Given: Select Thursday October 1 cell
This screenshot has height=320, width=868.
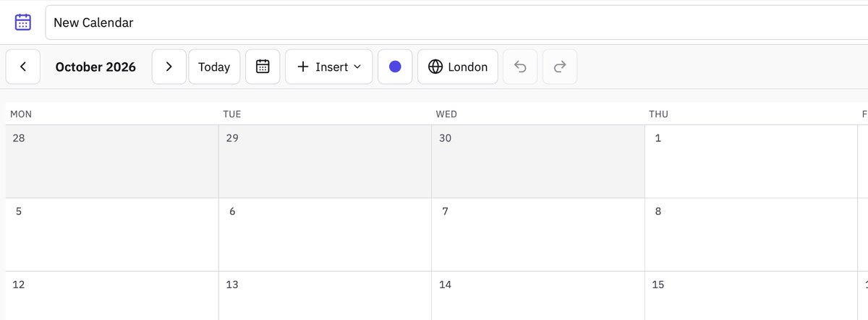Looking at the screenshot, I should [751, 161].
